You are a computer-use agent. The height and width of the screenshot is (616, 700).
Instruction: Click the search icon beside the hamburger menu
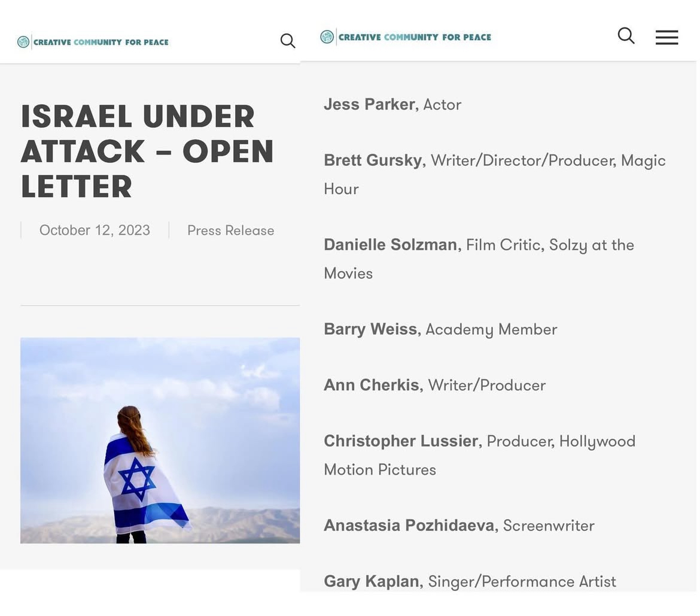[626, 36]
